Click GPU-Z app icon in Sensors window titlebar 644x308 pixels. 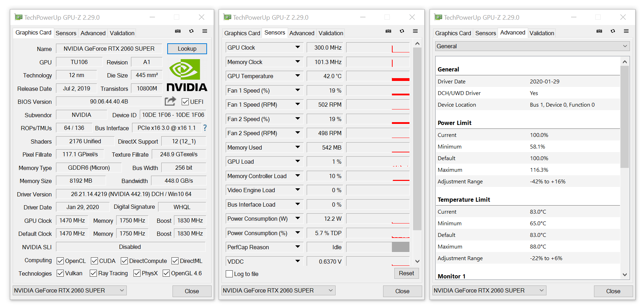tap(227, 17)
